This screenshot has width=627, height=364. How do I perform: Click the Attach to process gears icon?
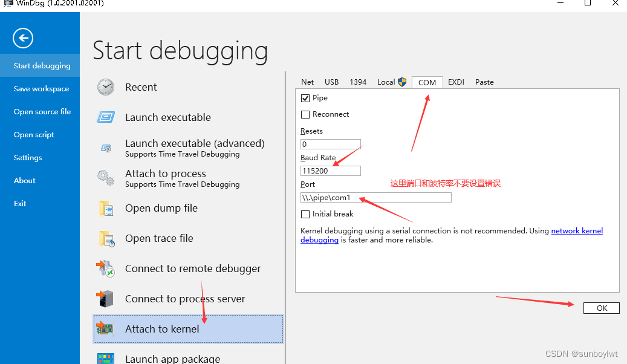point(106,178)
